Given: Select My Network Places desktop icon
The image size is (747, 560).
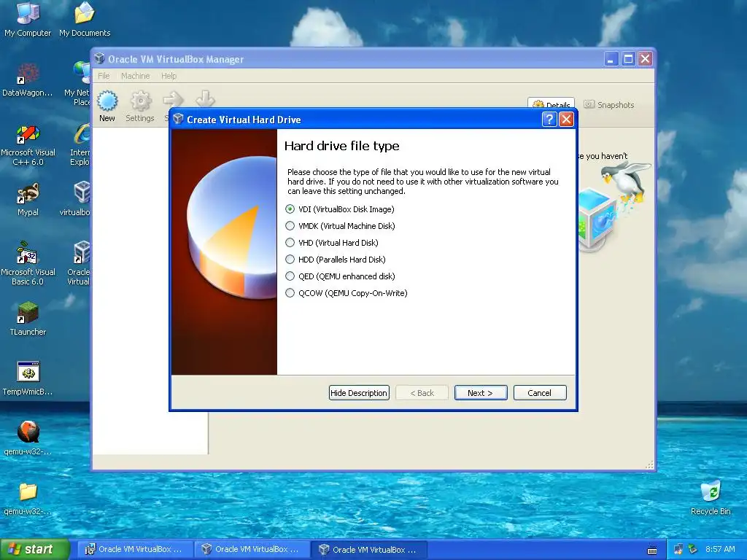Looking at the screenshot, I should click(x=77, y=85).
